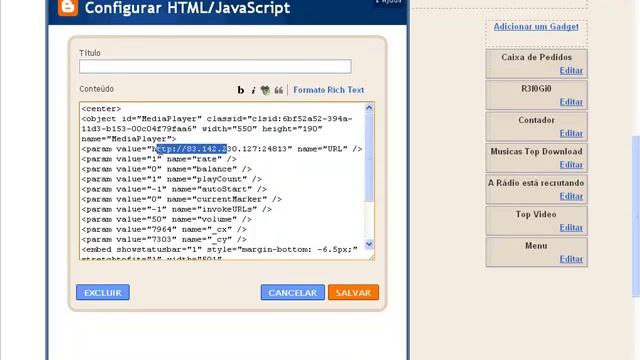640x360 pixels.
Task: Click the Musicas Top Download gadget title
Action: point(536,152)
